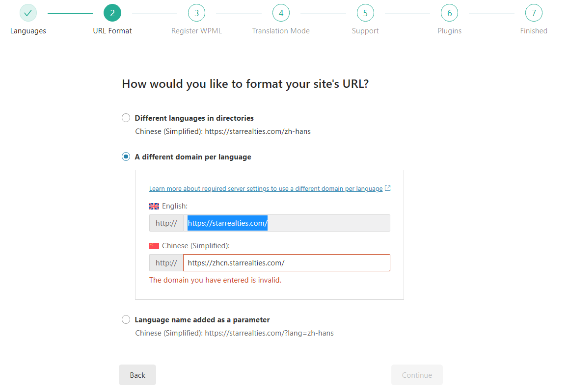Click the Translation Mode step label

[281, 31]
